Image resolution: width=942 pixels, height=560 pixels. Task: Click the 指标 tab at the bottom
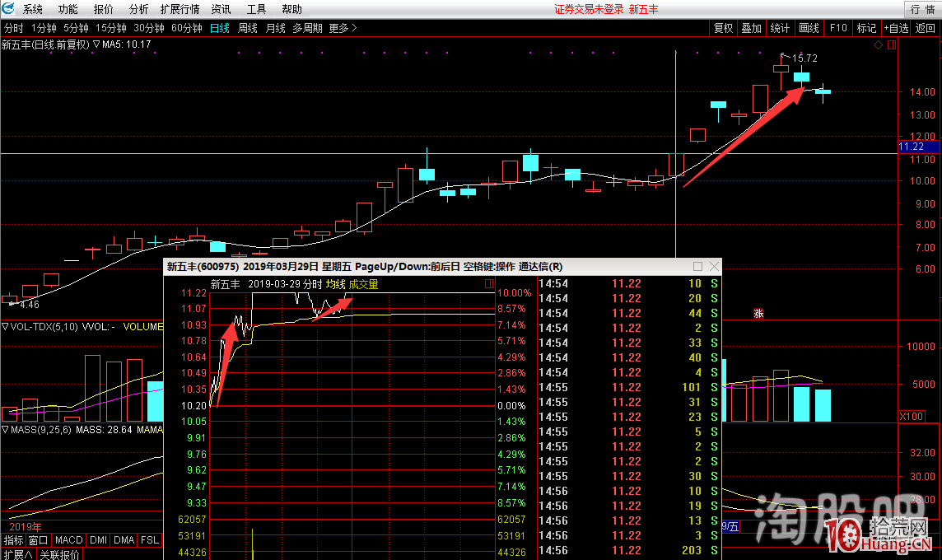point(13,540)
